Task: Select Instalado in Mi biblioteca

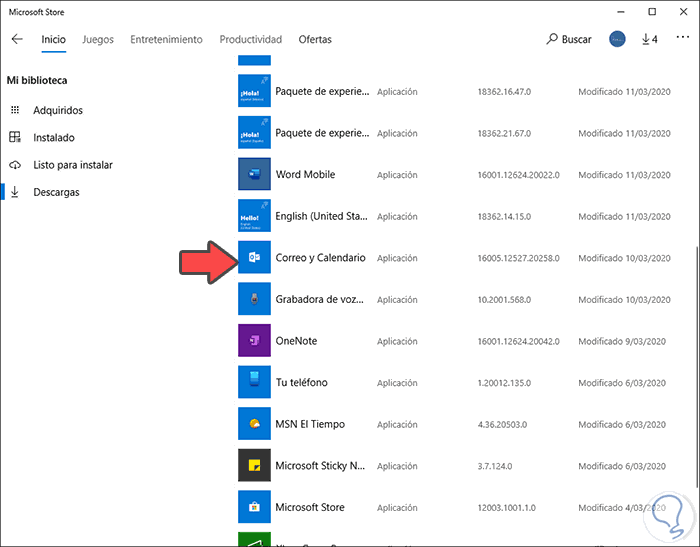Action: (x=54, y=138)
